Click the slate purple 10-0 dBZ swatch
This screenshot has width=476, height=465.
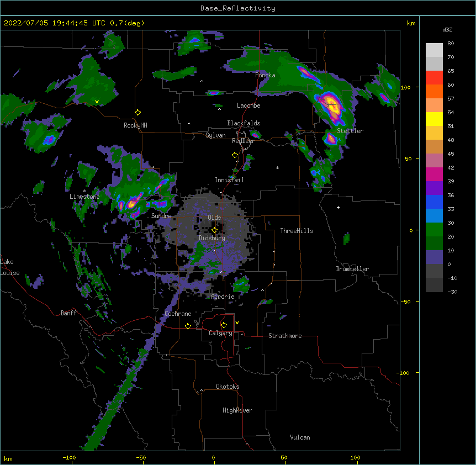coord(434,257)
